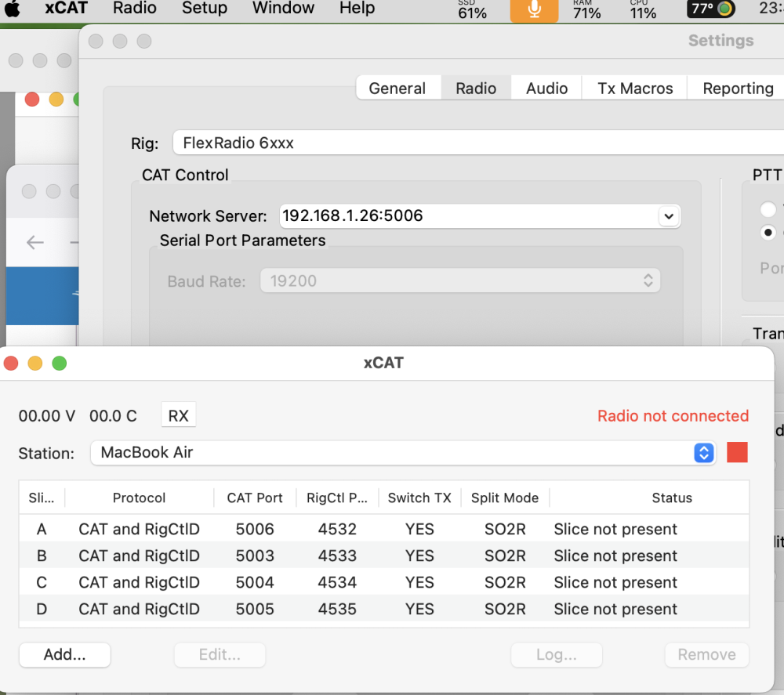Click the SSD 61% menu bar indicator
784x695 pixels.
tap(472, 10)
